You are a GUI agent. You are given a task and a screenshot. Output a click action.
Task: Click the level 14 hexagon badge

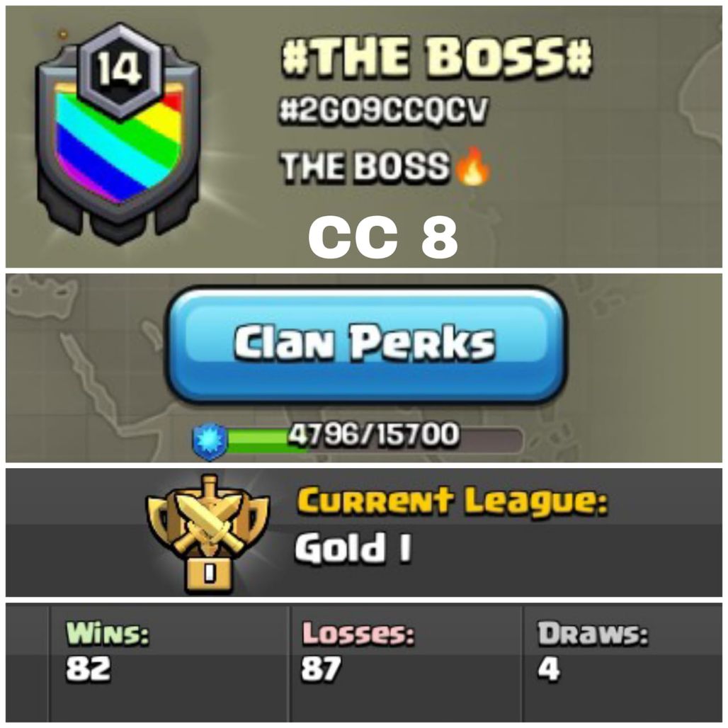click(119, 70)
